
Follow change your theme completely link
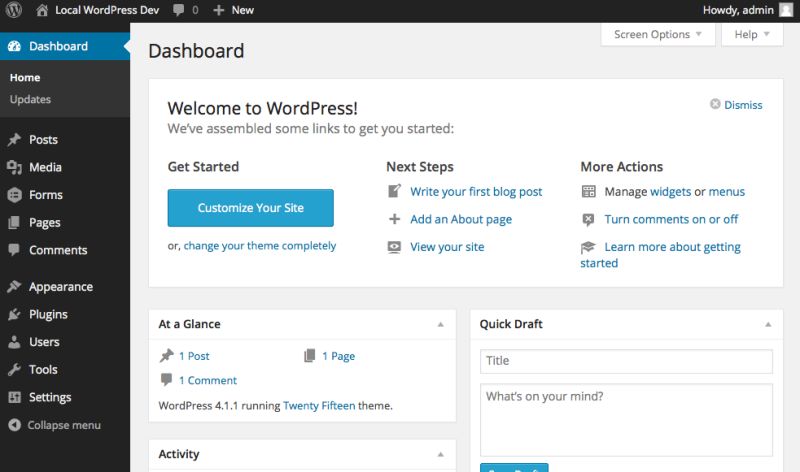(260, 245)
